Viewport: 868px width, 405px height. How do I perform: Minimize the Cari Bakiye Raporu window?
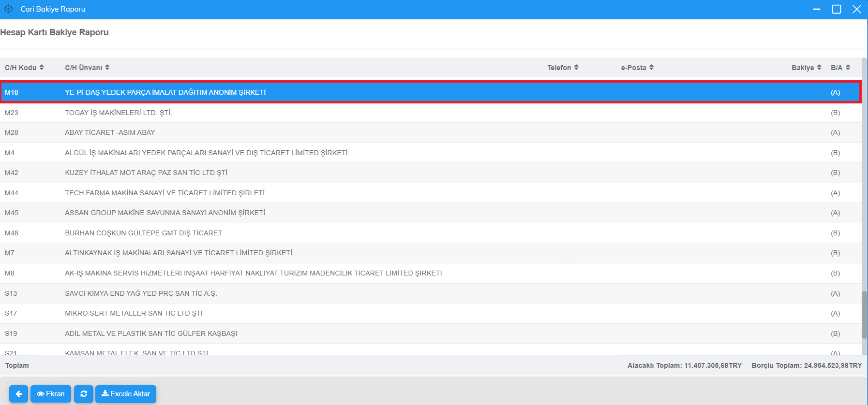coord(817,9)
